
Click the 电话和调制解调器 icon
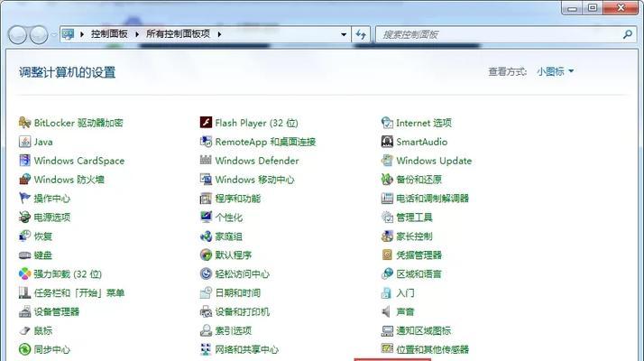pos(387,199)
